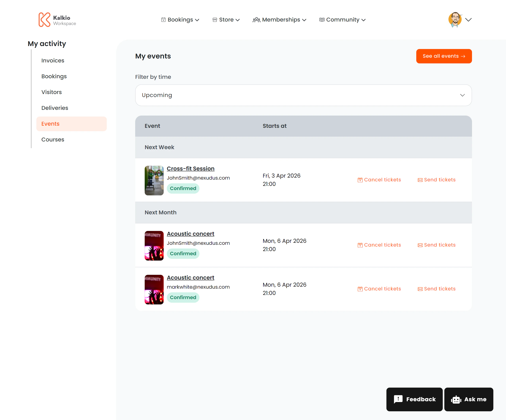Click the Acoustic concert thumbnail image

pyautogui.click(x=154, y=245)
